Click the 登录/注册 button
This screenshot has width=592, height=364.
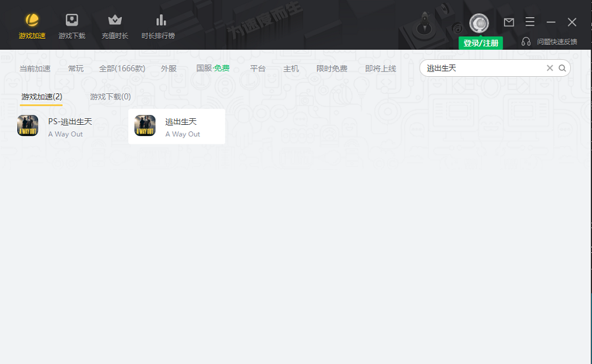click(481, 43)
